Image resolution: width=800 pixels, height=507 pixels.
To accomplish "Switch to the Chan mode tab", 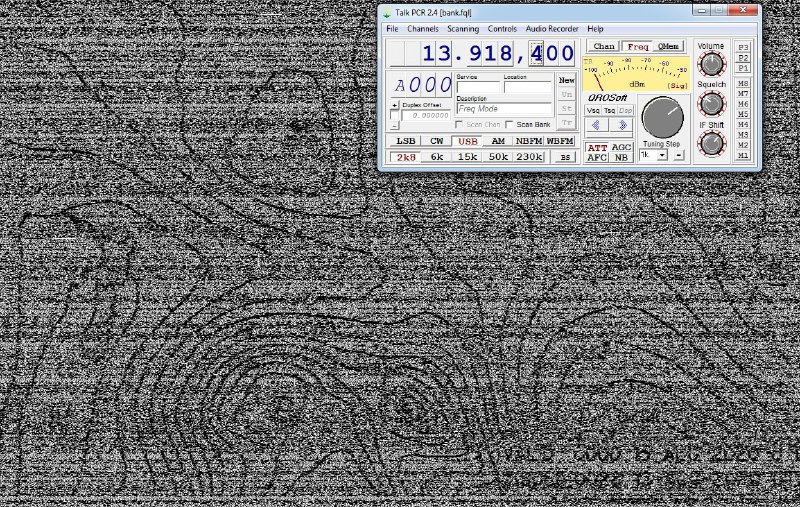I will coord(604,46).
